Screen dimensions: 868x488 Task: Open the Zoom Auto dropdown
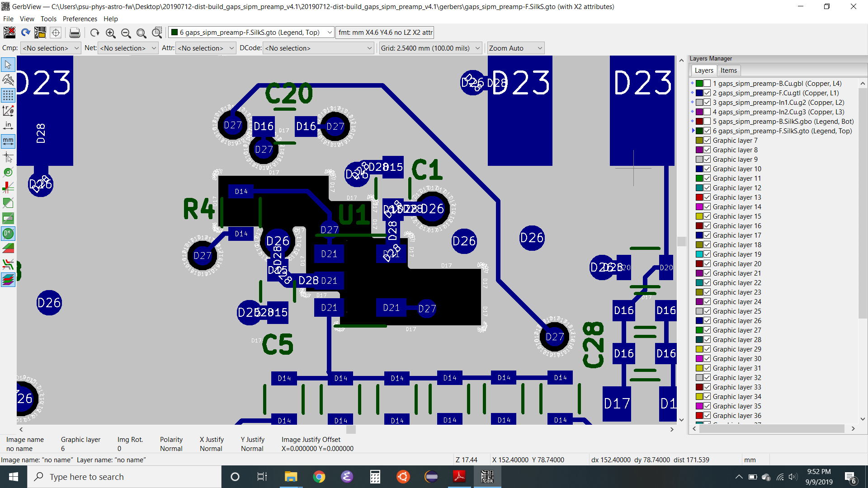[539, 48]
